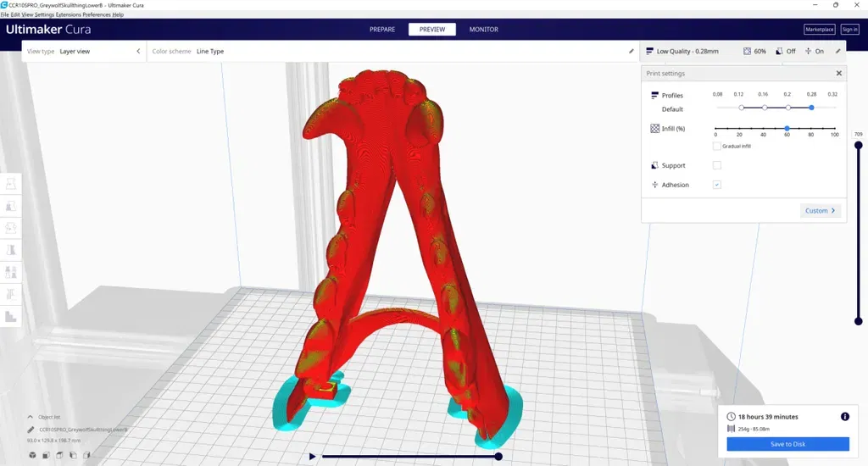This screenshot has height=466, width=868.
Task: Switch to the PREVIEW stage tab
Action: tap(432, 30)
